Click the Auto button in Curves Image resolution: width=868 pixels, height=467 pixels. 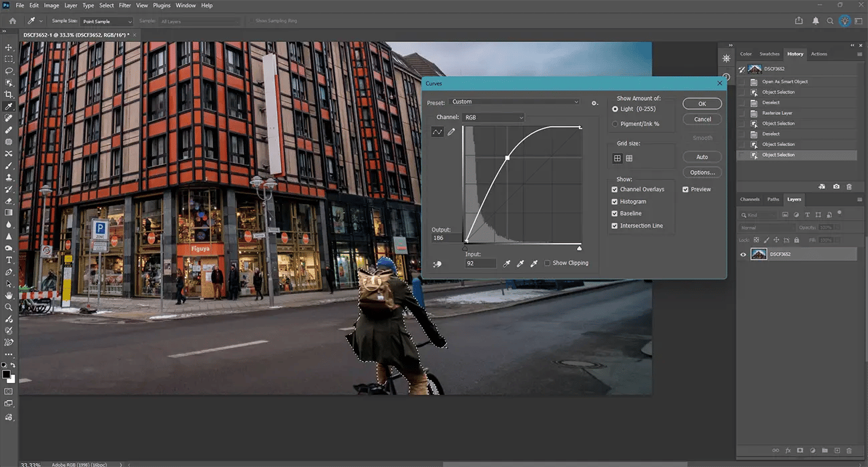pyautogui.click(x=702, y=157)
